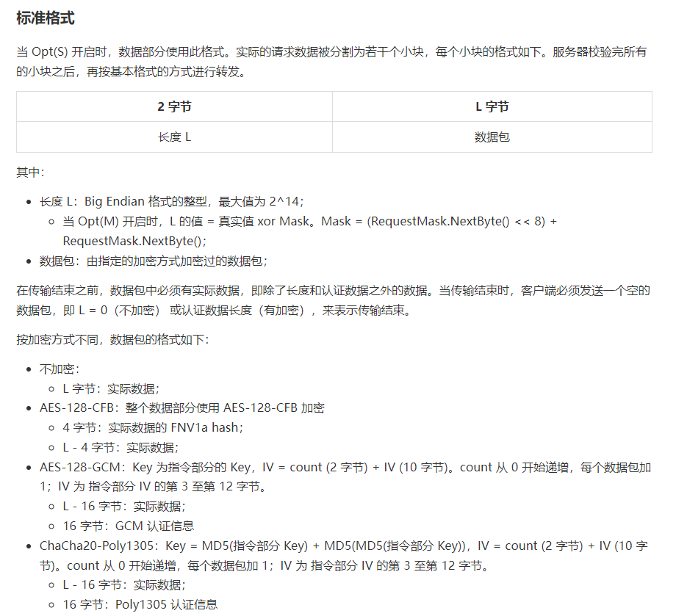676x616 pixels.
Task: Click the line 按加密方式不同，数据包的格式如下
Action: pos(112,340)
